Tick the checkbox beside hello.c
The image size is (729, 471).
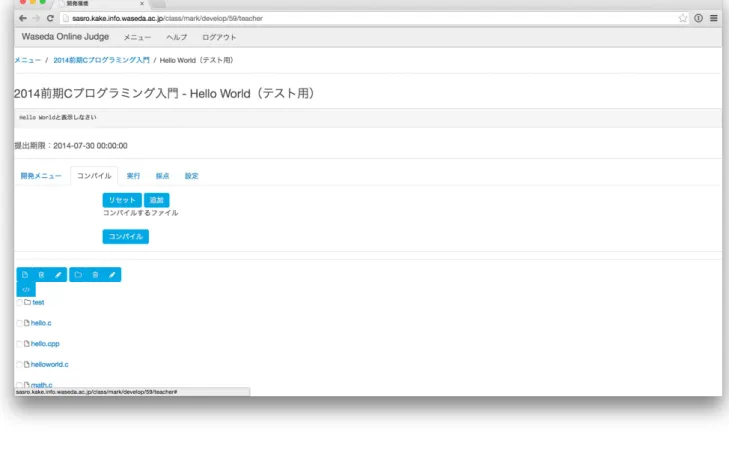(20, 323)
